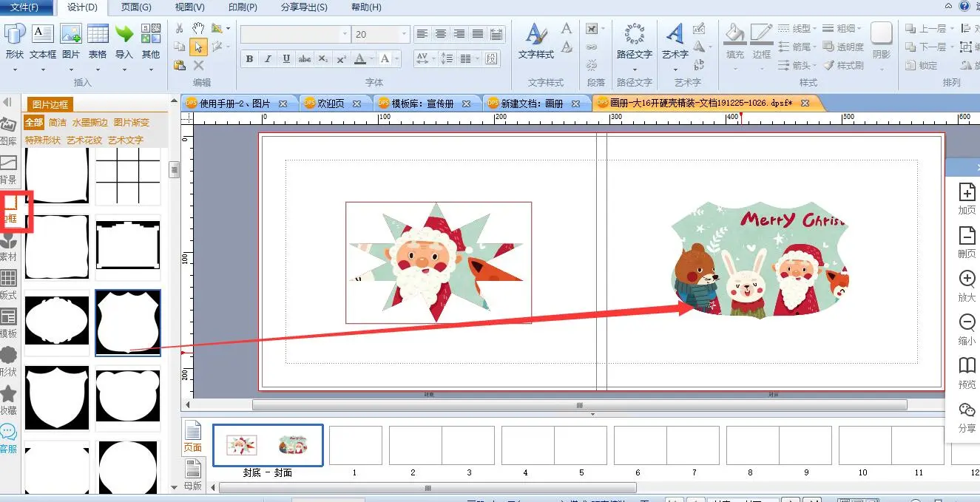
Task: Align text left
Action: tap(422, 34)
